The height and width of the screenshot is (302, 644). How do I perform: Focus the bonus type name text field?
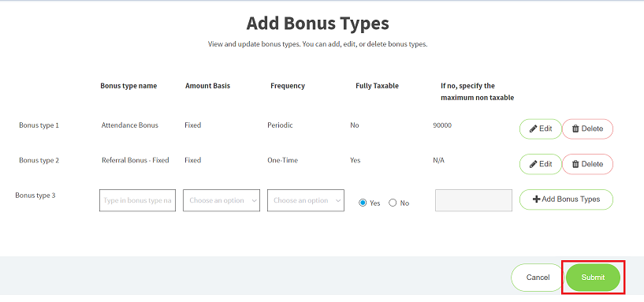pos(138,200)
